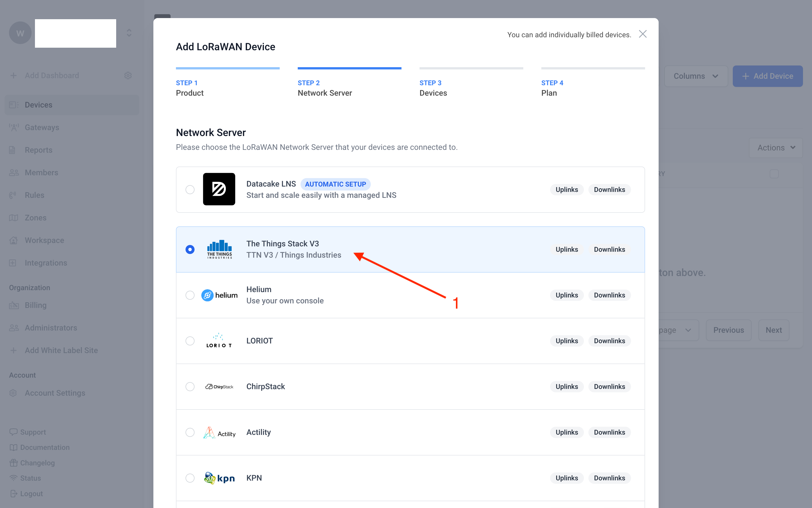Close the Add LoRaWAN Device dialog
The image size is (812, 508).
[x=643, y=34]
